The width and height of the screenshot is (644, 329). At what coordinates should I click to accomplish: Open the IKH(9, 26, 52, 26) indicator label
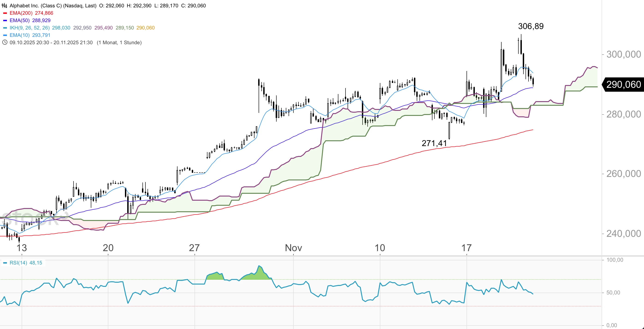click(x=30, y=28)
